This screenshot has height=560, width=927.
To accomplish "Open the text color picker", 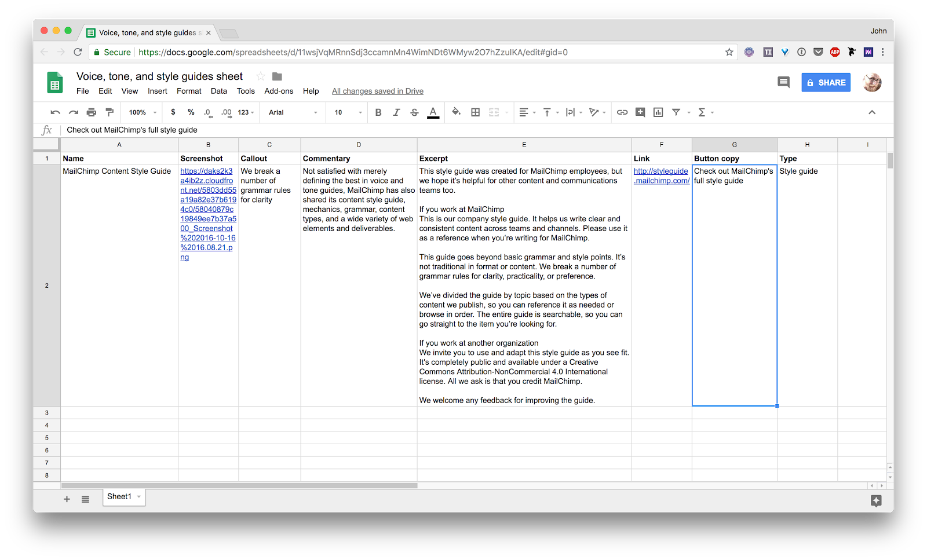I will click(x=433, y=112).
